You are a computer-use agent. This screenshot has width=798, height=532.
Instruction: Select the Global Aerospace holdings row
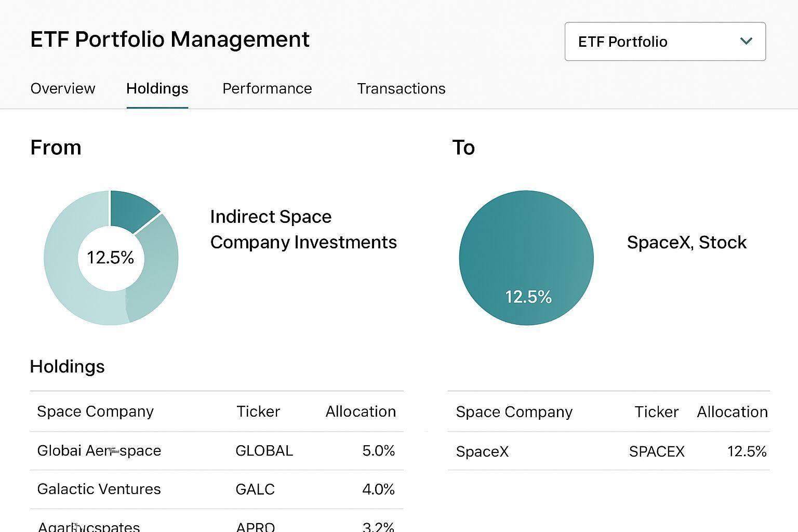(x=99, y=450)
